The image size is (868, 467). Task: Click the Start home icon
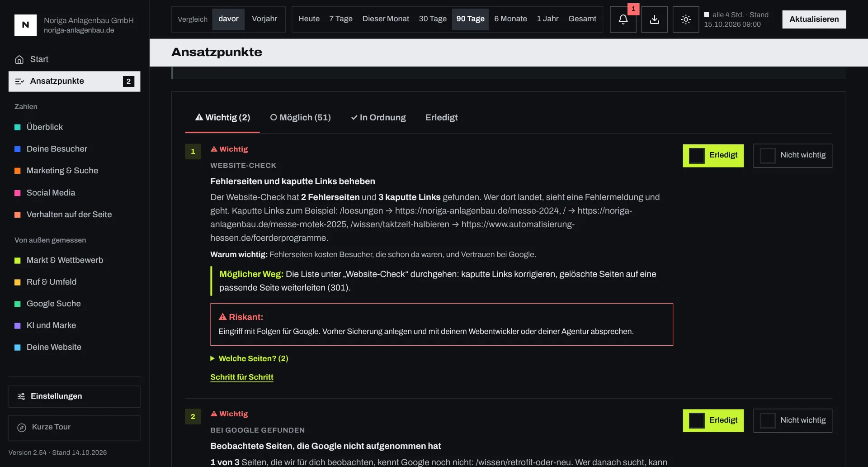click(x=19, y=59)
